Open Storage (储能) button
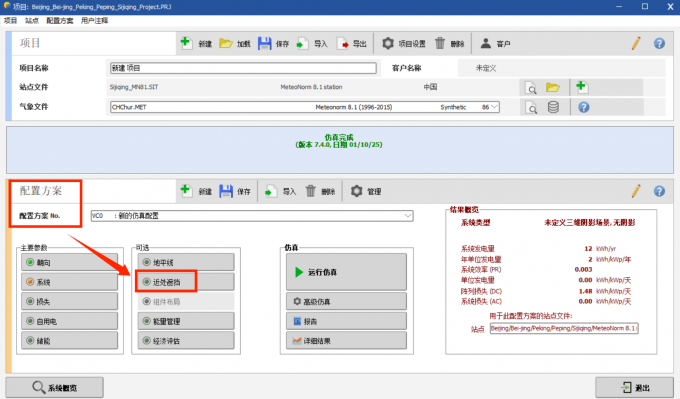The image size is (680, 399). coord(69,341)
